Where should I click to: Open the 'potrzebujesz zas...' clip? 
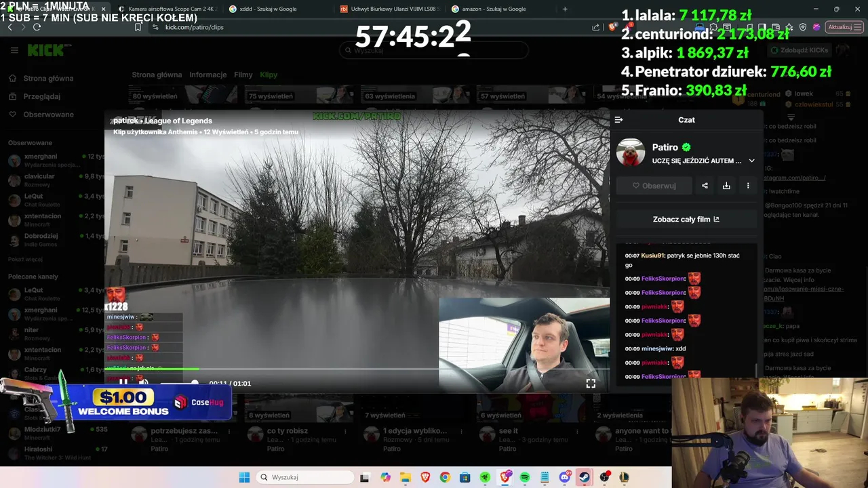184,431
